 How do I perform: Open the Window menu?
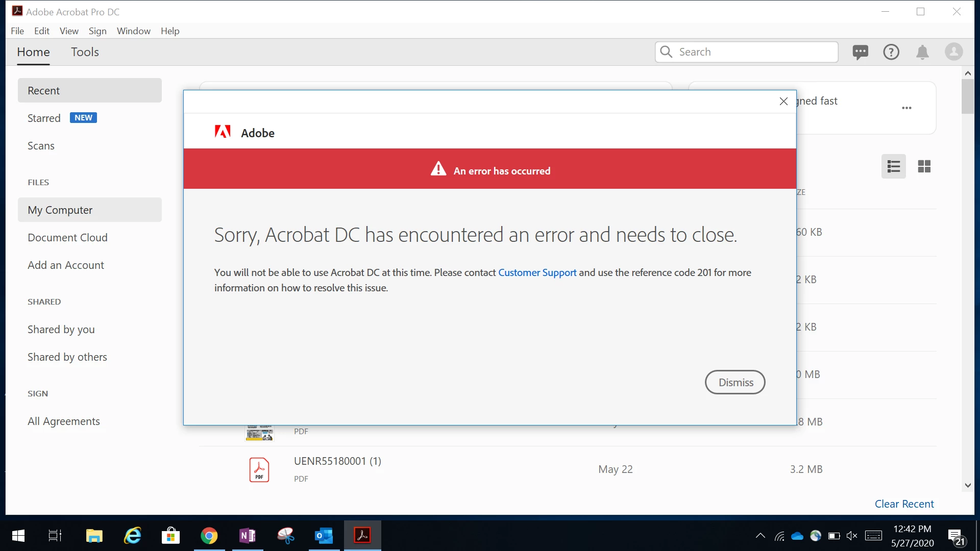[x=133, y=31]
